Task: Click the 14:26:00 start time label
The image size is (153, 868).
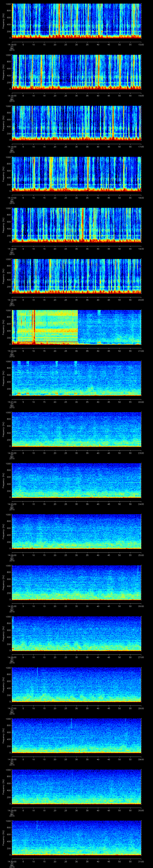Action: click(12, 657)
